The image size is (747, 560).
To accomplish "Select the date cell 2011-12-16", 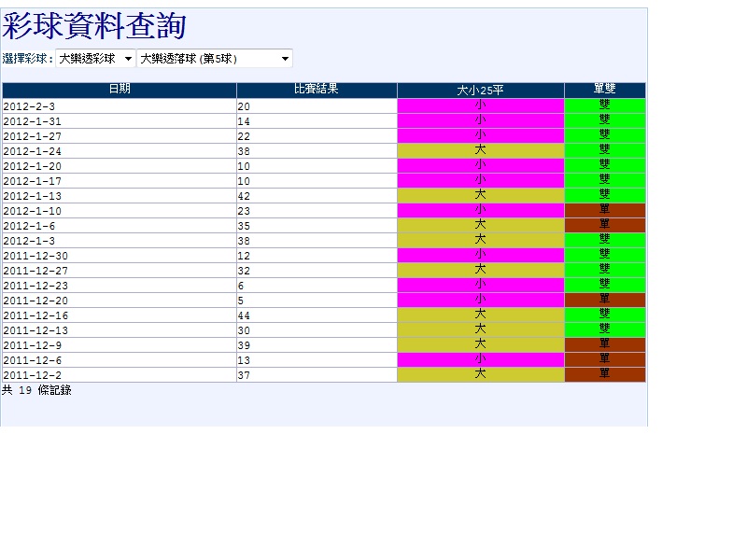I will [120, 315].
